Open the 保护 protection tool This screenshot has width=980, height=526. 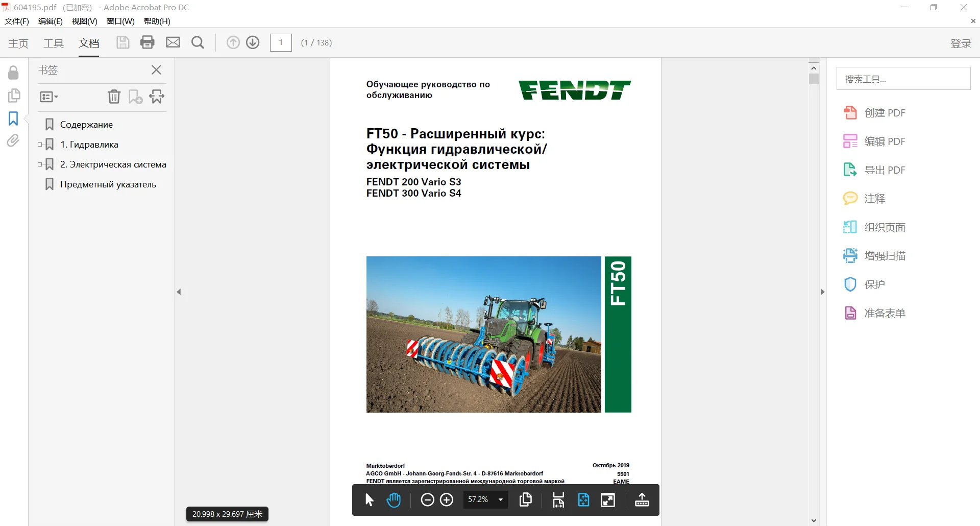874,284
